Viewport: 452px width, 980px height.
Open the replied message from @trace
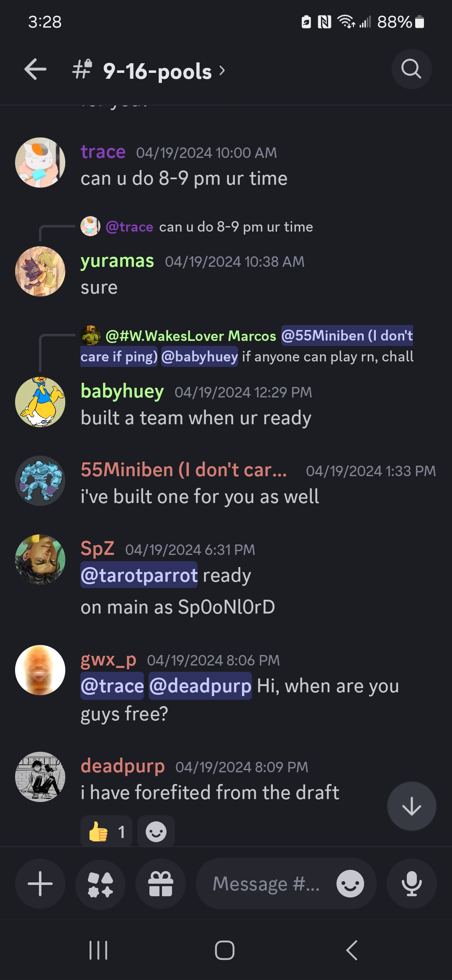[x=197, y=227]
